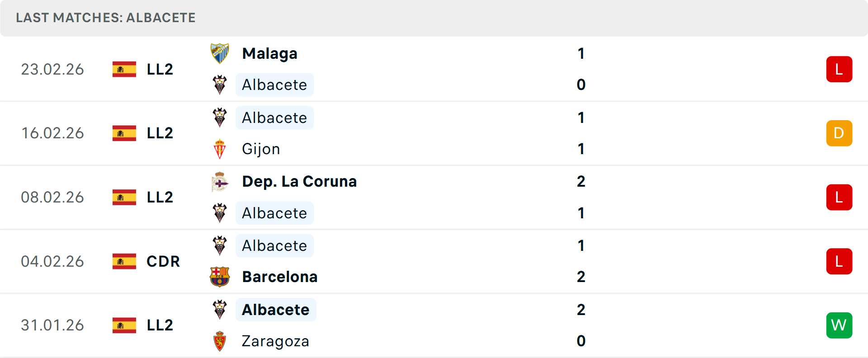
Task: Click the orange D draw badge
Action: click(x=839, y=133)
